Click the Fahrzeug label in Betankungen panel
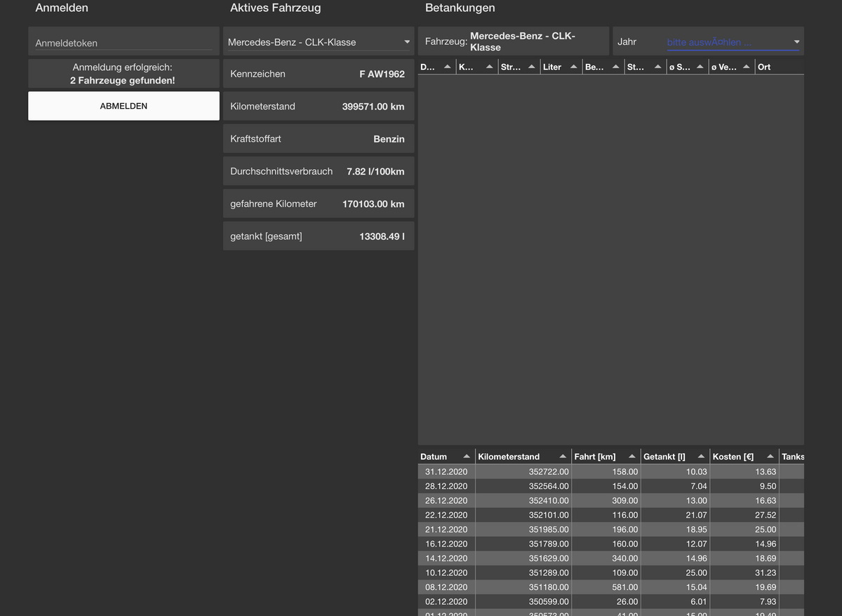 coord(446,42)
